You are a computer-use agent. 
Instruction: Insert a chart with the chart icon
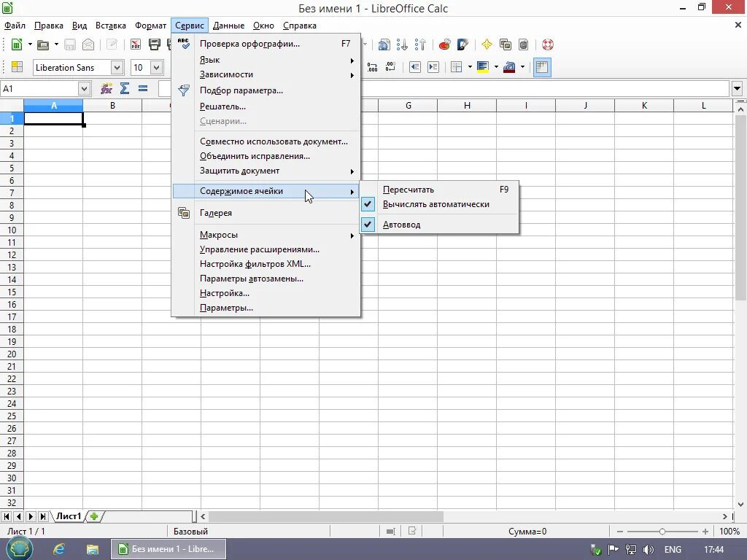[444, 44]
